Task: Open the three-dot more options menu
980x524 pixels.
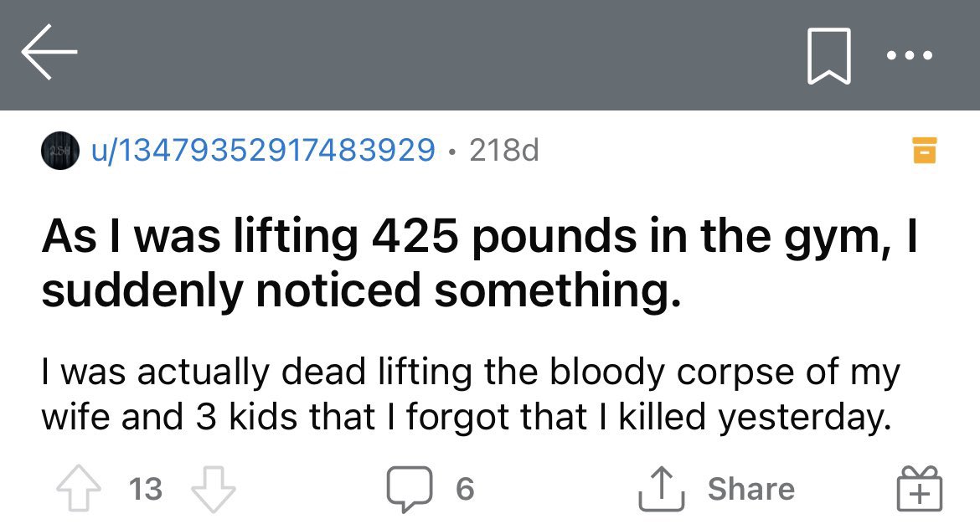Action: (x=909, y=55)
